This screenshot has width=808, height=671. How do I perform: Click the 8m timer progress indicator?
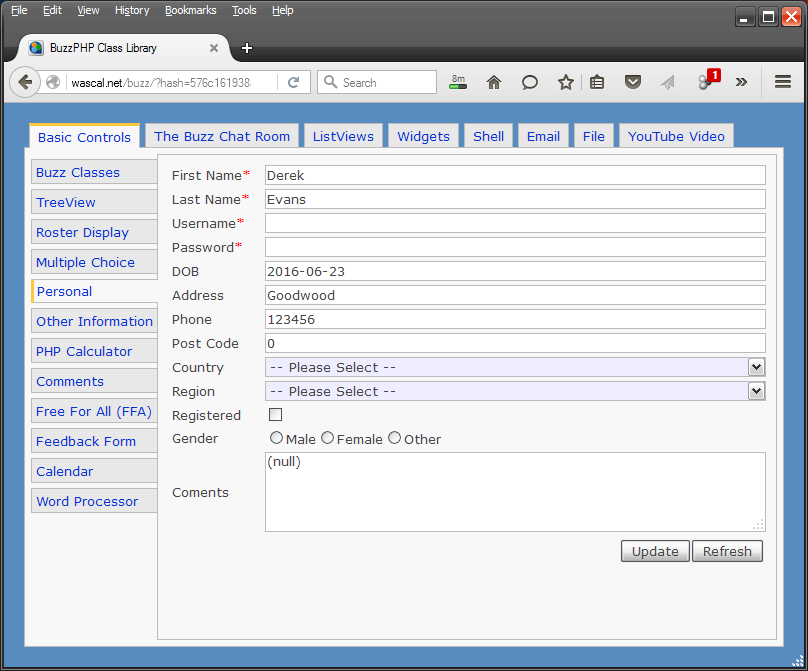[x=458, y=82]
